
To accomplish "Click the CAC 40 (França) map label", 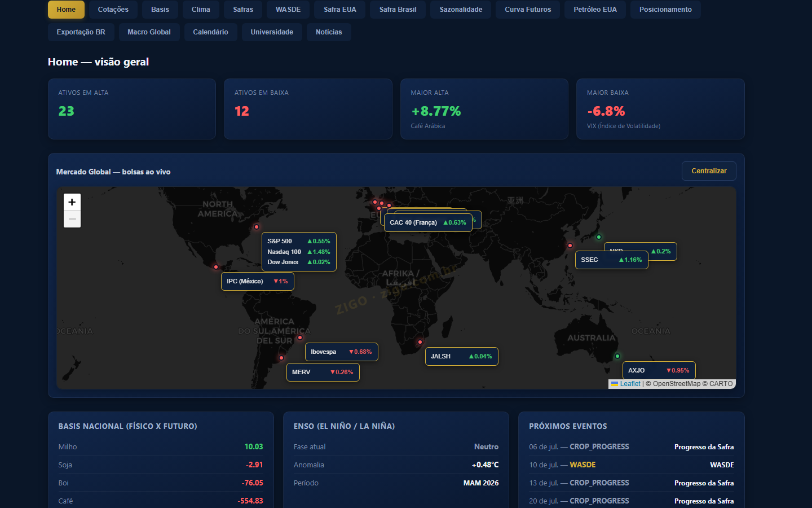I will [x=428, y=222].
